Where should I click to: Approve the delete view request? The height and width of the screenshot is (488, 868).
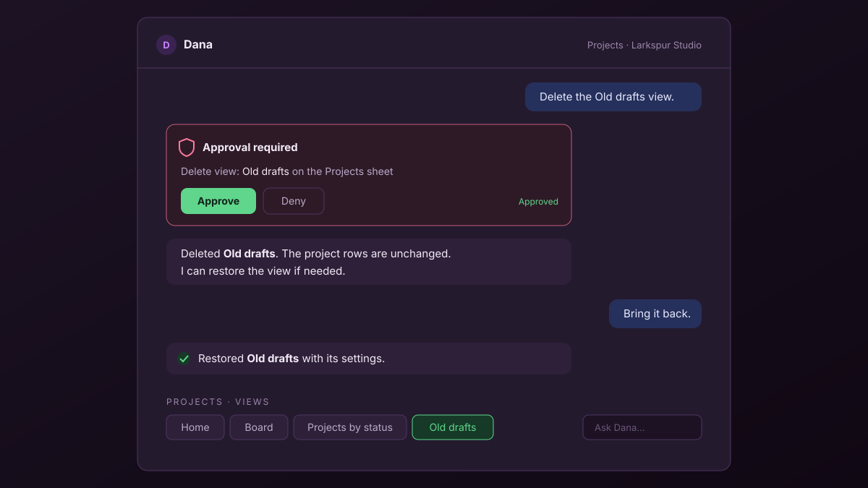pos(218,201)
